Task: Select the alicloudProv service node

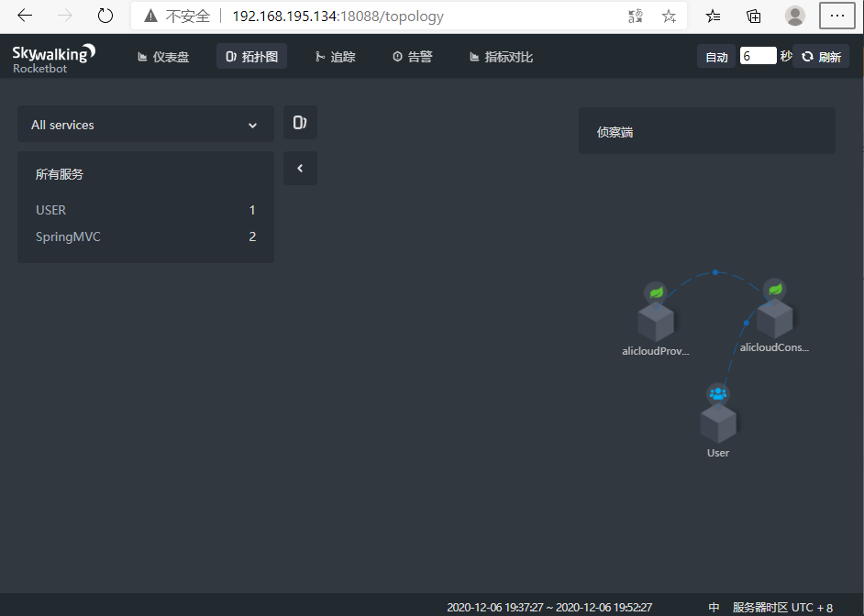Action: click(x=655, y=321)
